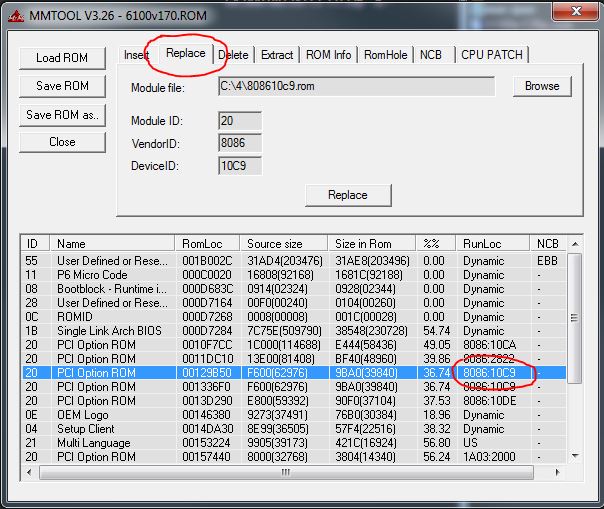Click the Size in Rom column header
The width and height of the screenshot is (604, 509).
coord(372,244)
